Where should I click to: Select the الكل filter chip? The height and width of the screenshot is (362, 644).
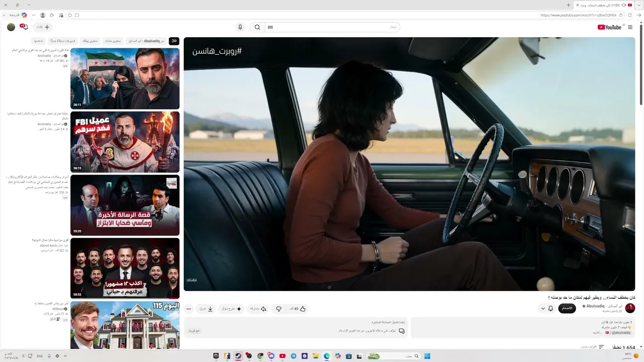[x=174, y=41]
